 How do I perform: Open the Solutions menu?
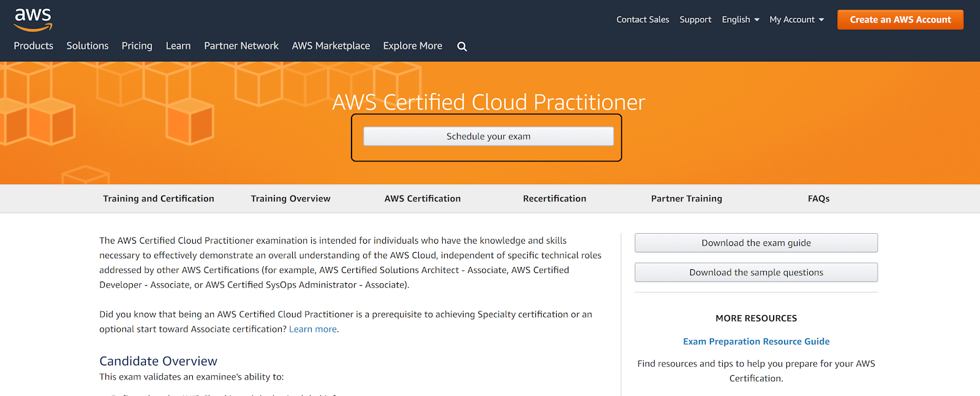[88, 46]
